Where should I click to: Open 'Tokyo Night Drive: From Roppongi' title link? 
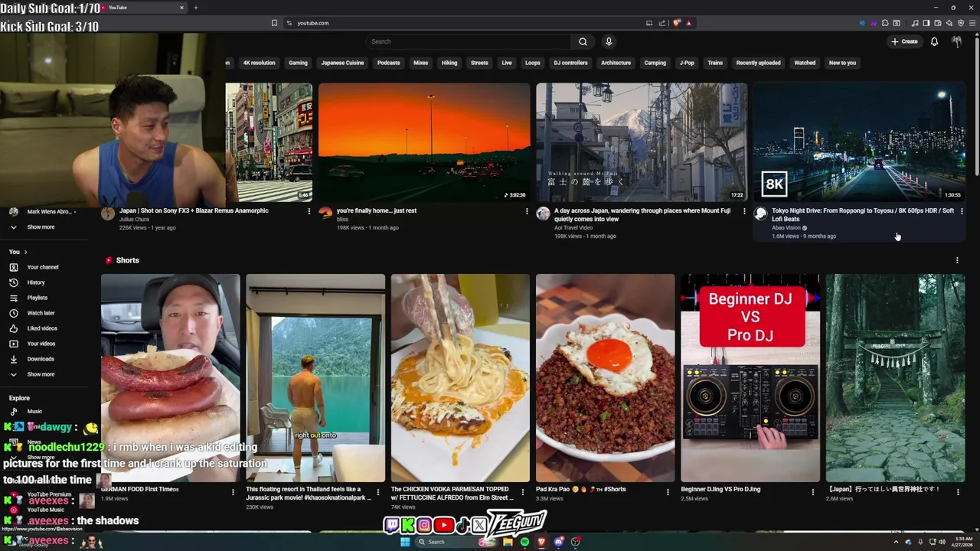863,214
